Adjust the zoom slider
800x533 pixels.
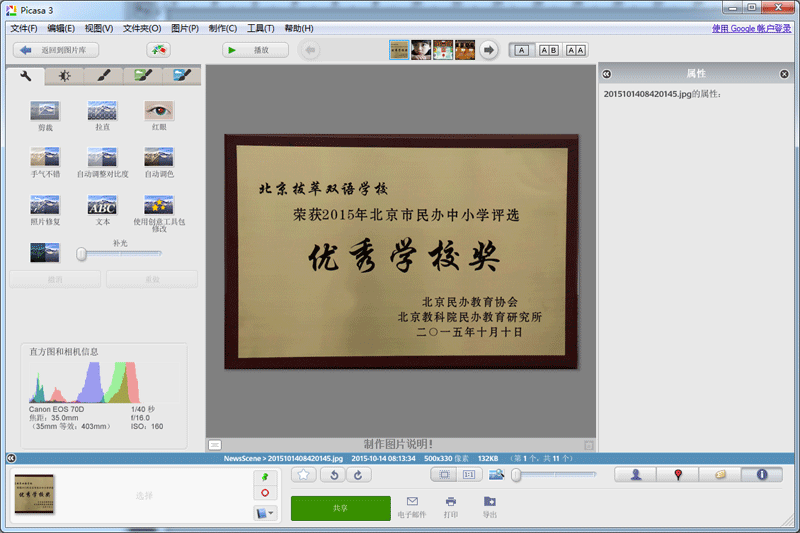[x=555, y=475]
